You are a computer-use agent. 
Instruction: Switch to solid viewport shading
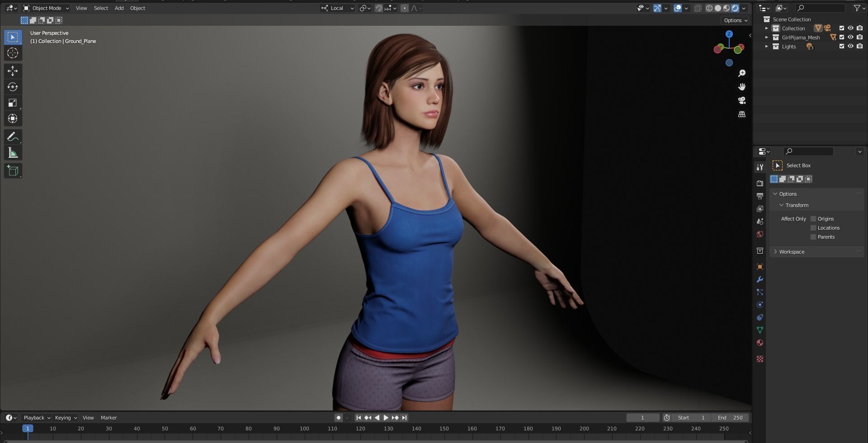pyautogui.click(x=718, y=8)
